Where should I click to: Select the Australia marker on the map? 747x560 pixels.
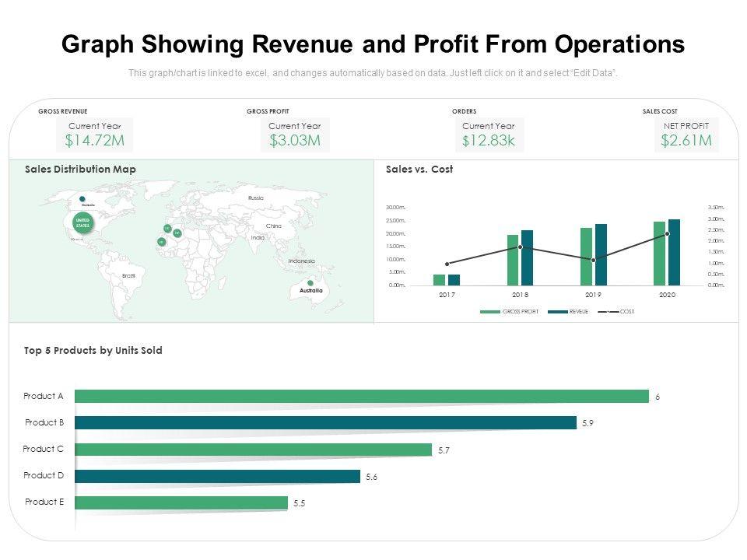point(310,283)
